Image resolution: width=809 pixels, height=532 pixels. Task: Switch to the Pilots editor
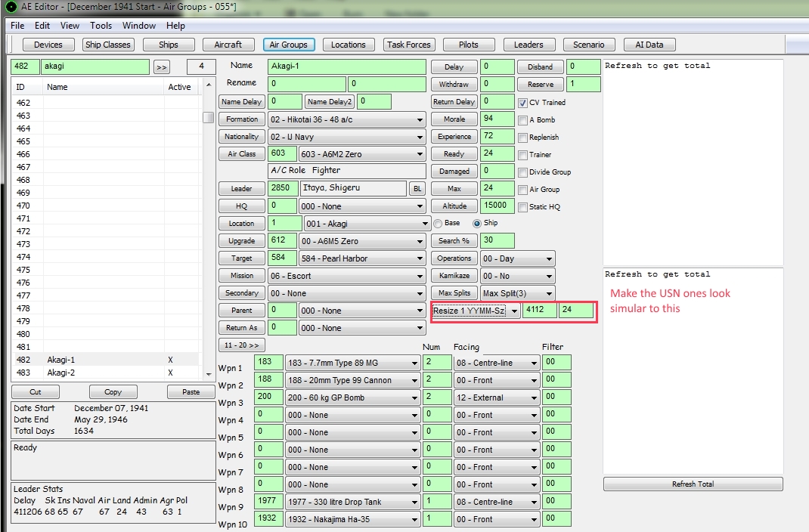[x=469, y=45]
